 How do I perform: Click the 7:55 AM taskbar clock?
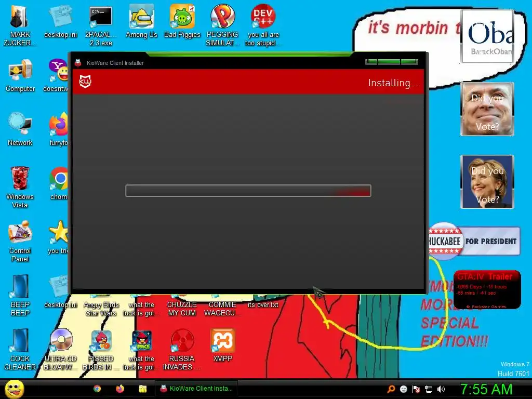(x=486, y=389)
